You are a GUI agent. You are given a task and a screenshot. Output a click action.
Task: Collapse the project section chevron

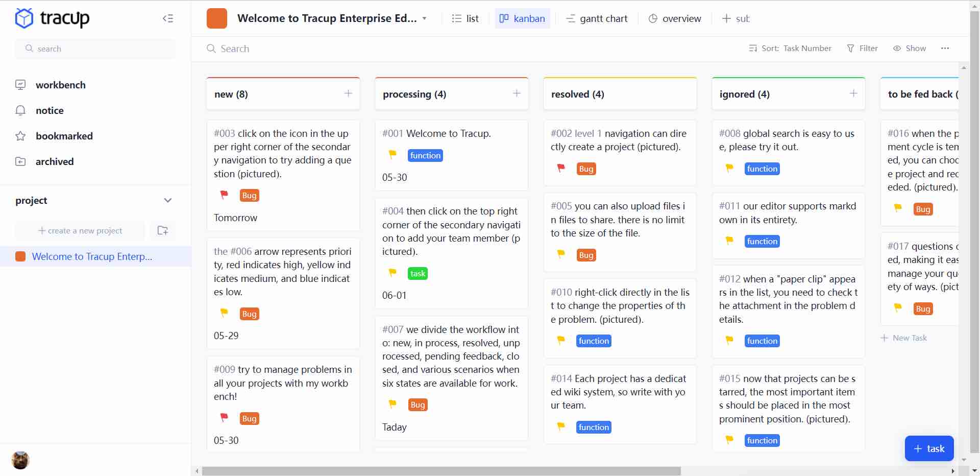point(167,200)
